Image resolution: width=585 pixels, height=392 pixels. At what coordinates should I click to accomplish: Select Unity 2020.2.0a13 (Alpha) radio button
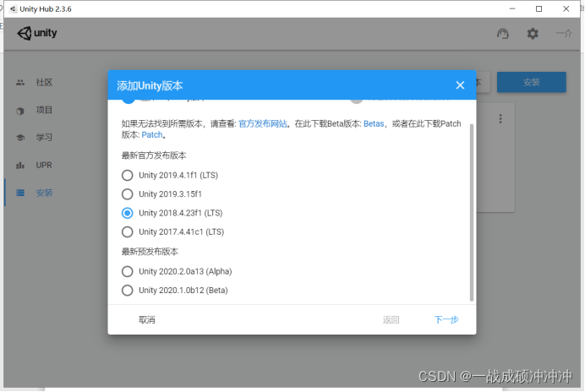click(127, 271)
